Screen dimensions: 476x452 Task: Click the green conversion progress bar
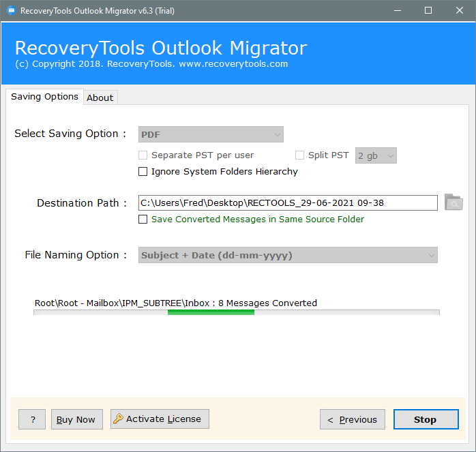[x=211, y=312]
